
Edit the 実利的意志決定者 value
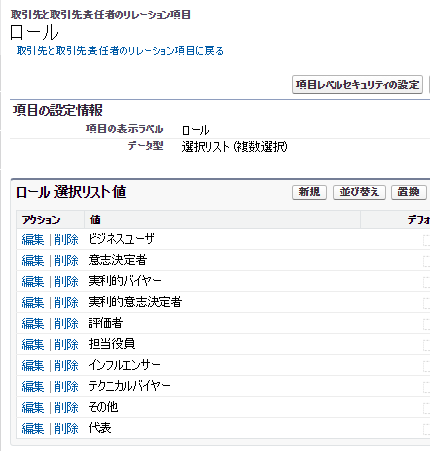[33, 302]
